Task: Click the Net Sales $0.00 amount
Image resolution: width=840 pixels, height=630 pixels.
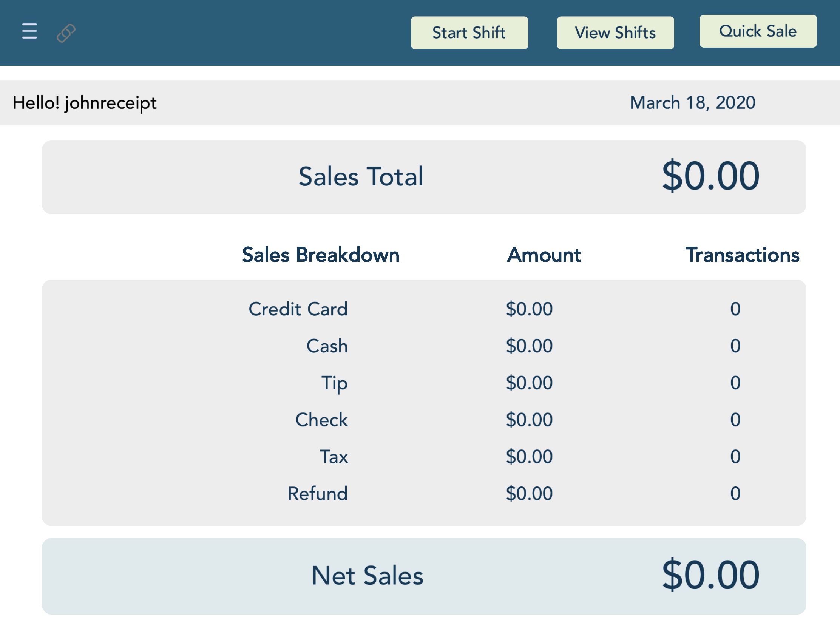Action: point(710,575)
